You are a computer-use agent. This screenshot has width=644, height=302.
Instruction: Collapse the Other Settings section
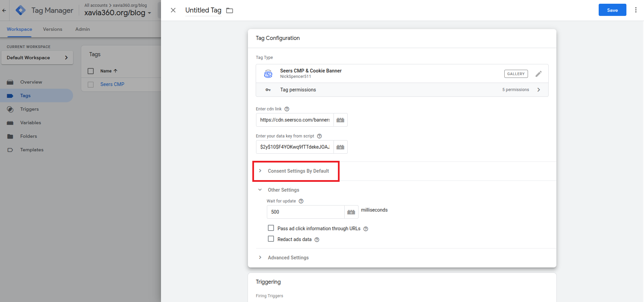click(x=260, y=190)
